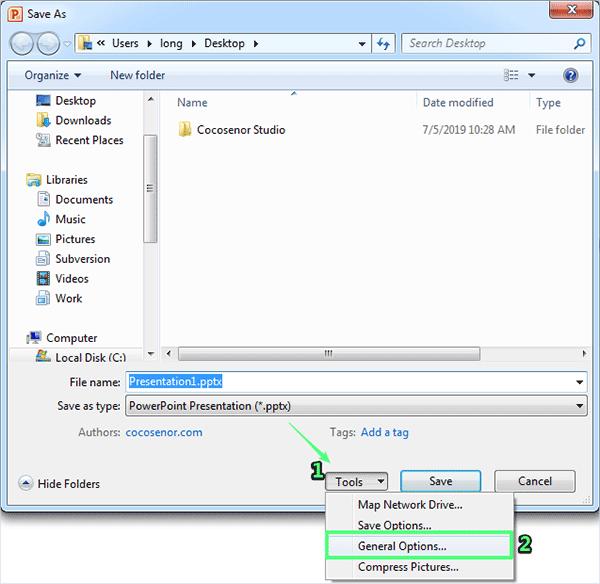Click the PowerPoint icon in title bar

coord(15,15)
